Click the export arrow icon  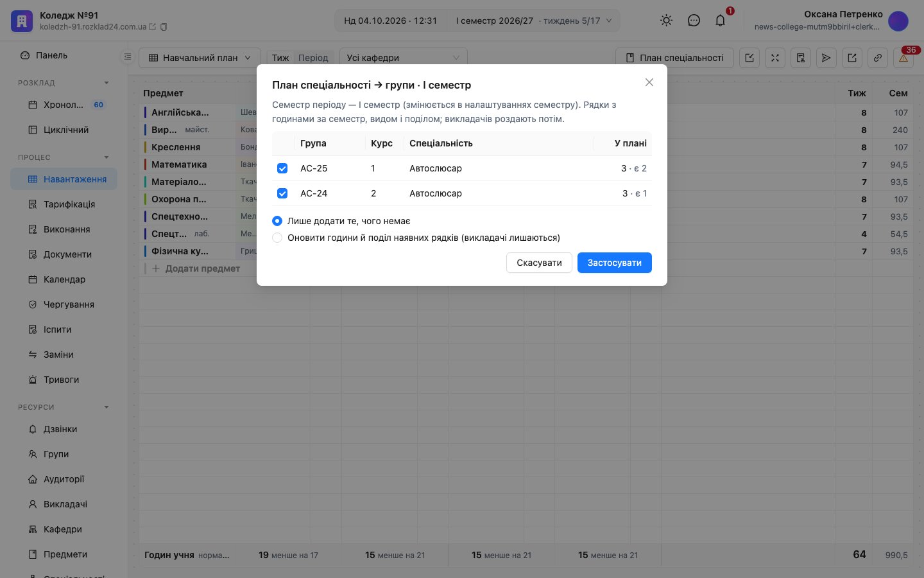point(852,58)
